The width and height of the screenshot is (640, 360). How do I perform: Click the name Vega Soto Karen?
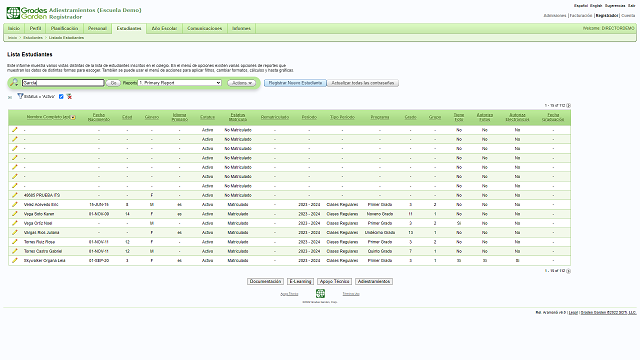click(x=39, y=214)
